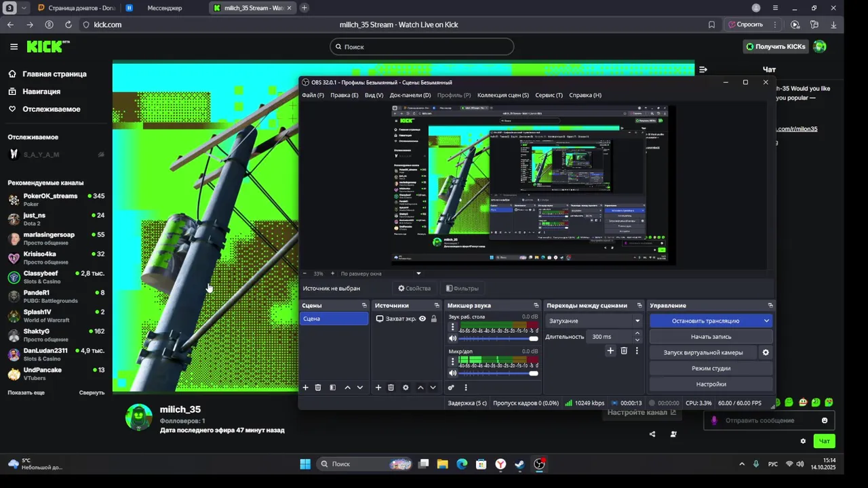Open audio mixer menu three-dots at bottom

click(466, 388)
